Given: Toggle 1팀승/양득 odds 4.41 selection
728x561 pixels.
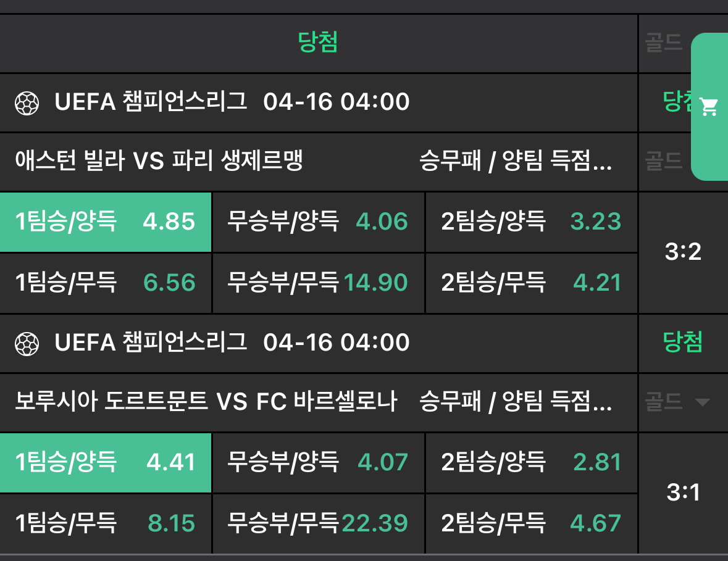Looking at the screenshot, I should tap(106, 462).
